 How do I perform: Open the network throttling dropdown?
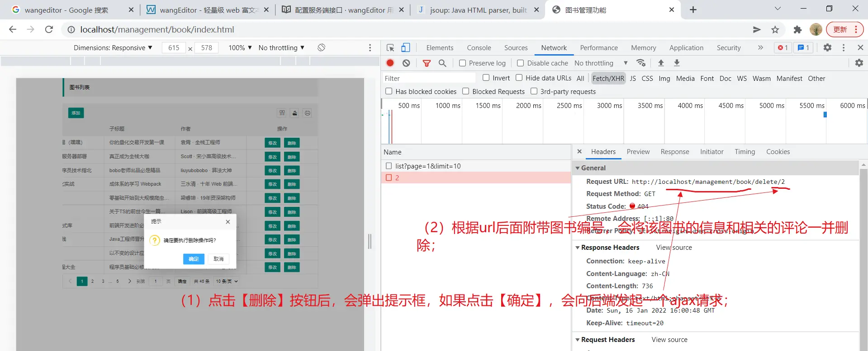click(x=601, y=63)
